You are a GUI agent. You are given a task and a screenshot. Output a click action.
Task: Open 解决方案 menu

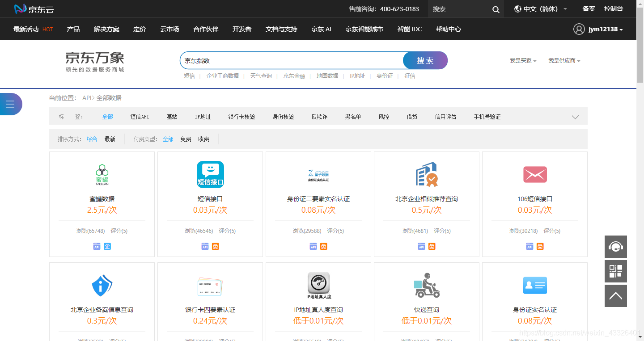coord(106,29)
